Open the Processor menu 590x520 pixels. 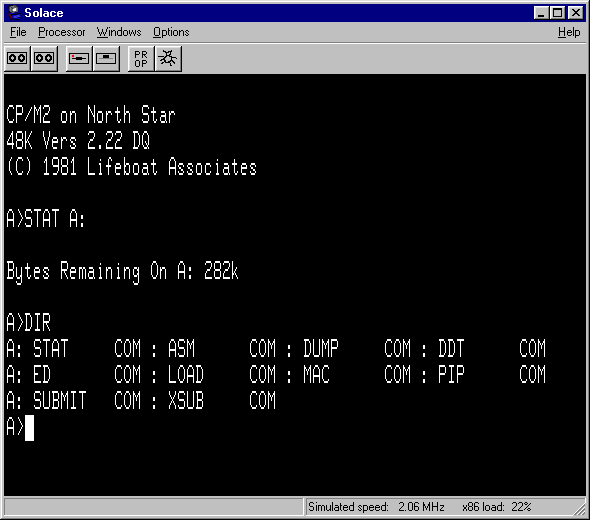pyautogui.click(x=62, y=32)
